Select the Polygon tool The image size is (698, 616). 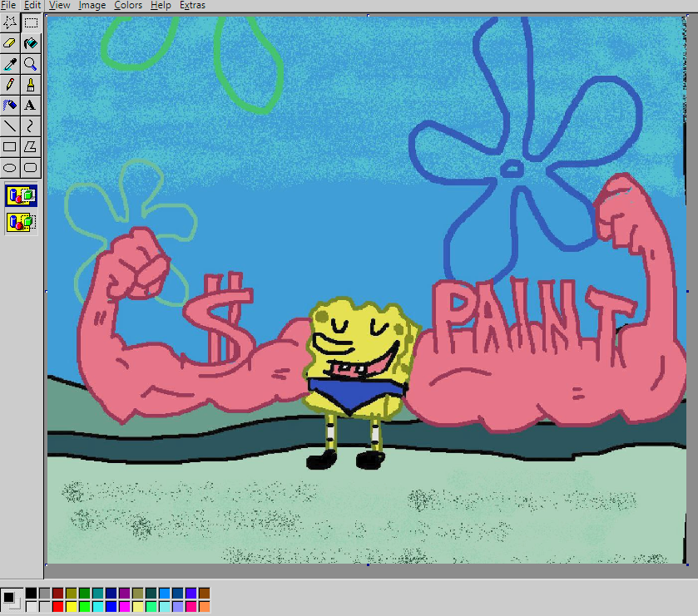[30, 146]
